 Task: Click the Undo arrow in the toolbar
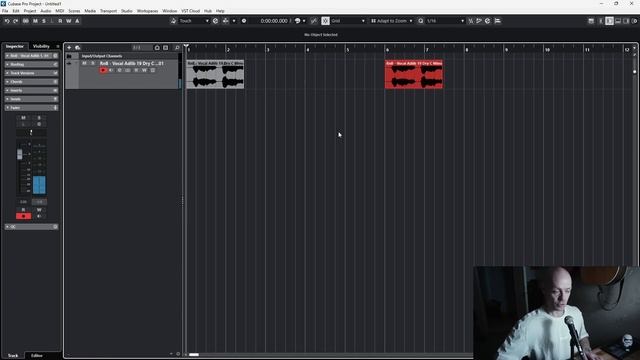coord(7,21)
